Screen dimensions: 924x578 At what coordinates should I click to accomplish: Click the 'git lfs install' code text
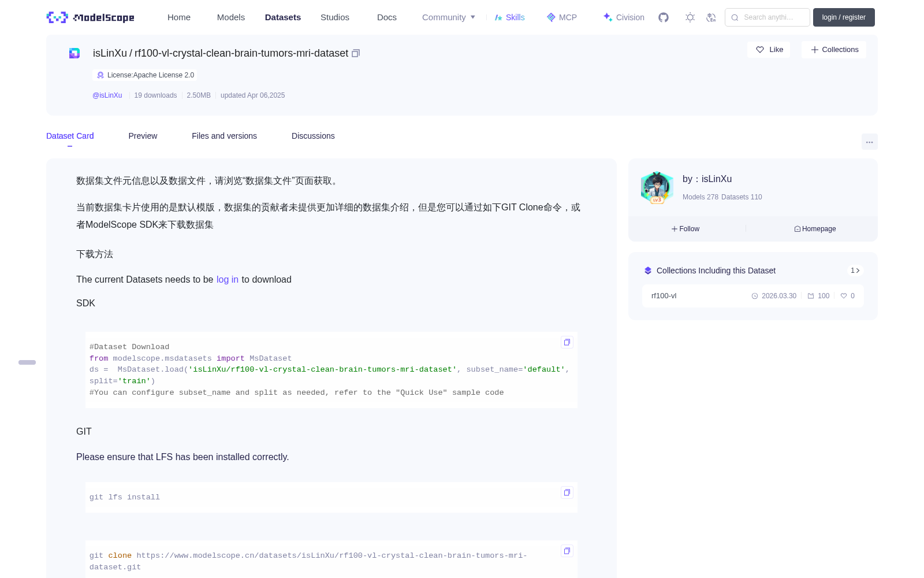tap(125, 497)
